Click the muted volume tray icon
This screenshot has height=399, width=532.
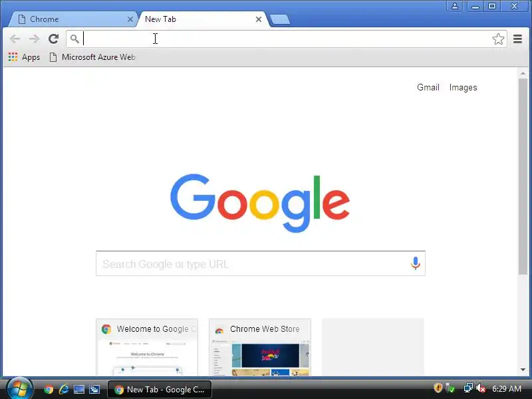[x=481, y=388]
